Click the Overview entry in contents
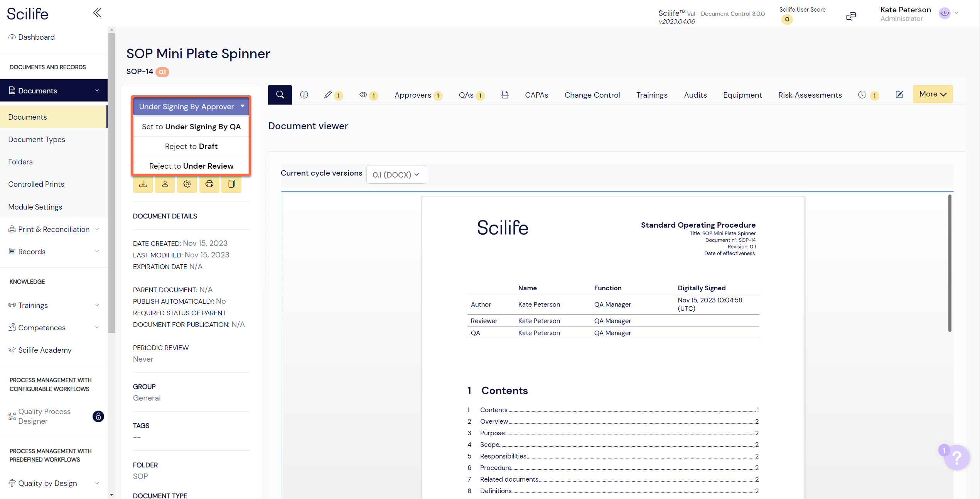The image size is (980, 499). pos(613,421)
